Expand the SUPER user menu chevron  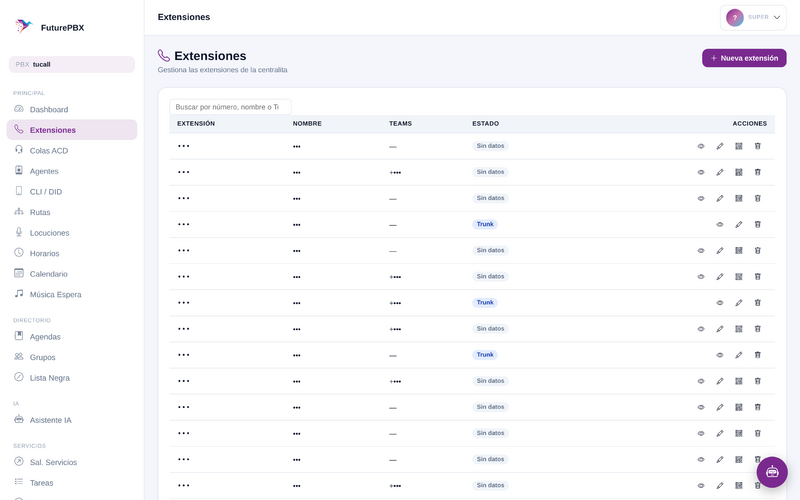(777, 17)
